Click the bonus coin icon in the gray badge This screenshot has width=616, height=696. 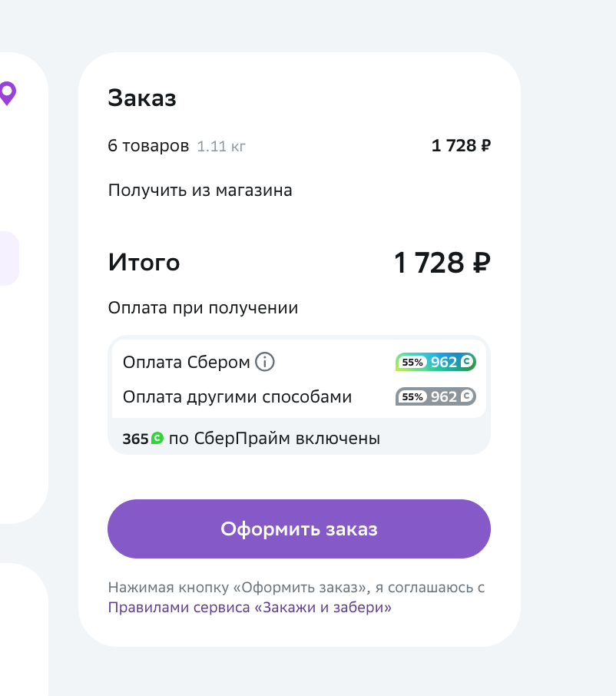pos(467,396)
